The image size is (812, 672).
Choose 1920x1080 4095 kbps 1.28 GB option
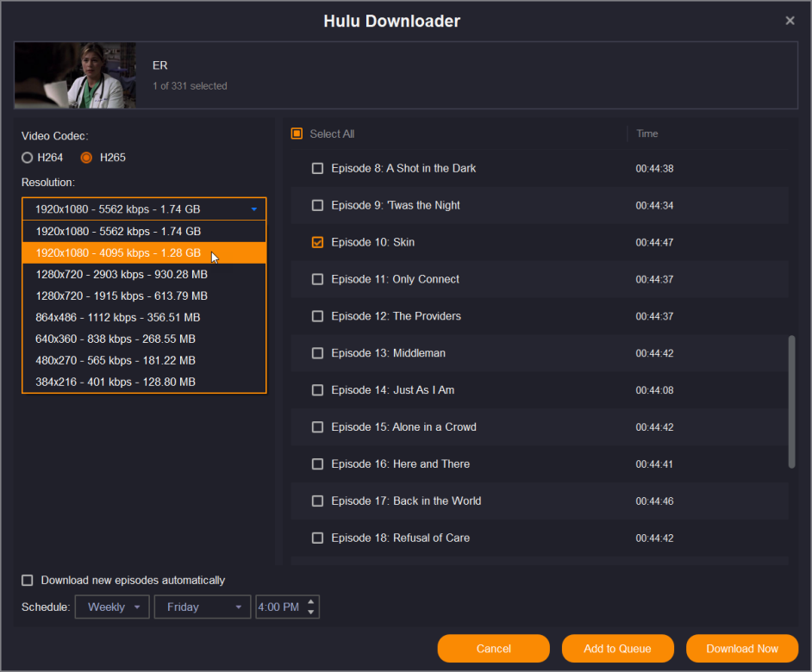(118, 253)
